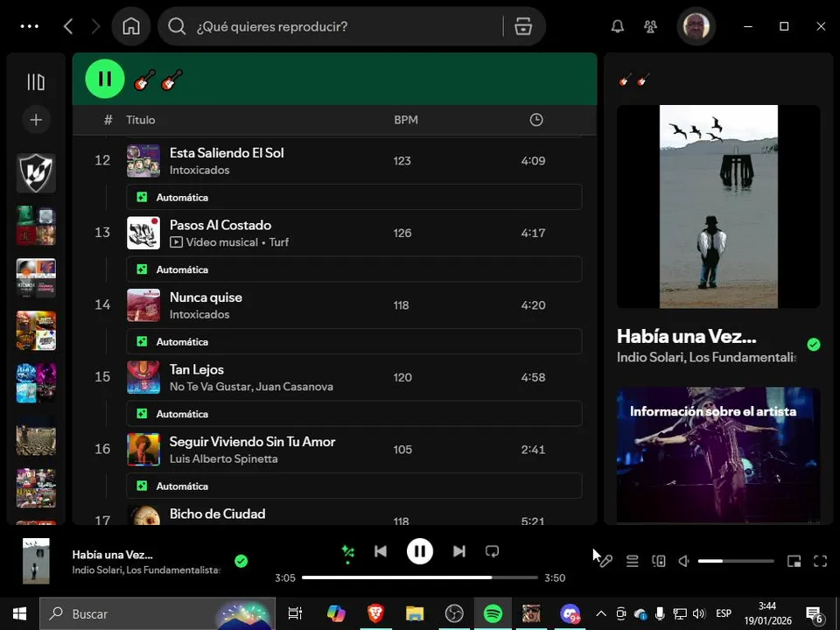Screen dimensions: 840x630
Task: Skip to previous track
Action: [381, 551]
